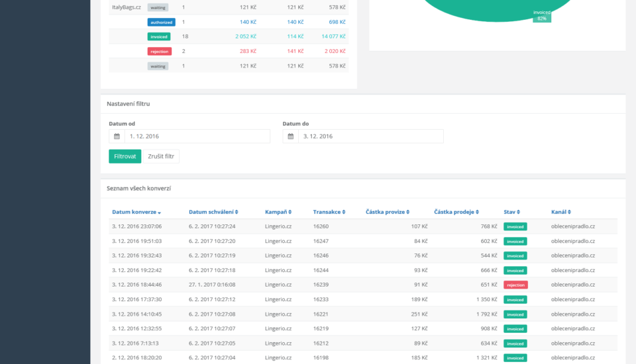This screenshot has width=636, height=364.
Task: Cancel the filter via Zrušit filtr
Action: [x=161, y=156]
